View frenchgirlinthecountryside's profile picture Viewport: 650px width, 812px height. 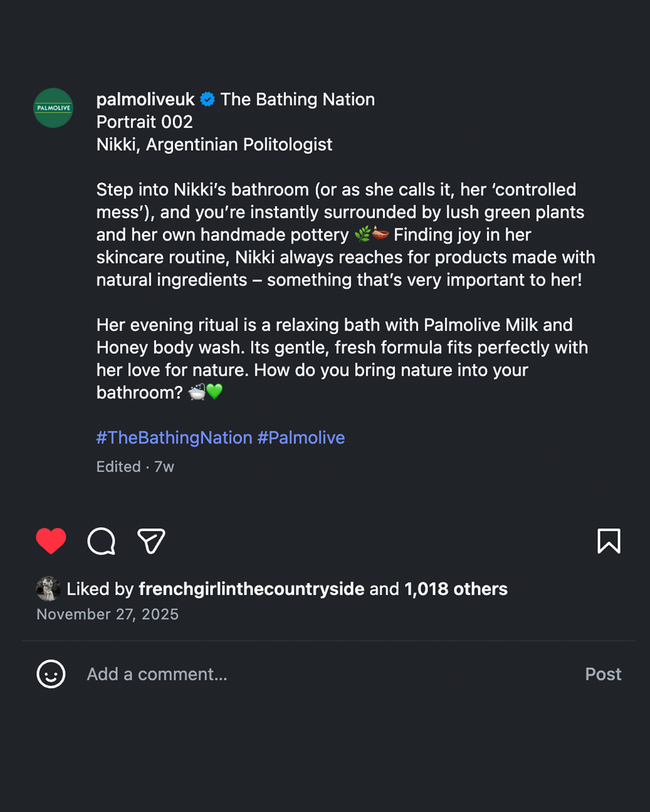point(48,589)
